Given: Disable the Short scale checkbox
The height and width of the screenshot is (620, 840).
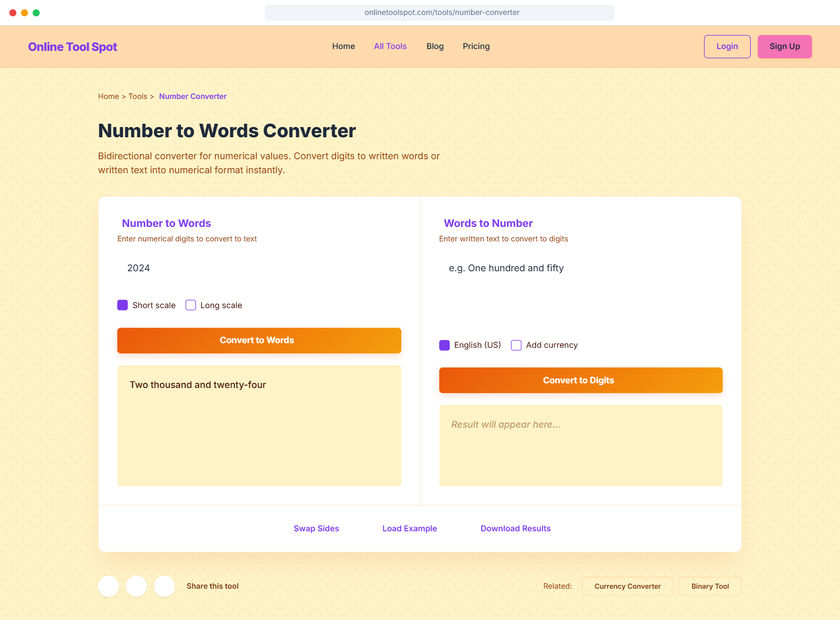Looking at the screenshot, I should (x=122, y=305).
